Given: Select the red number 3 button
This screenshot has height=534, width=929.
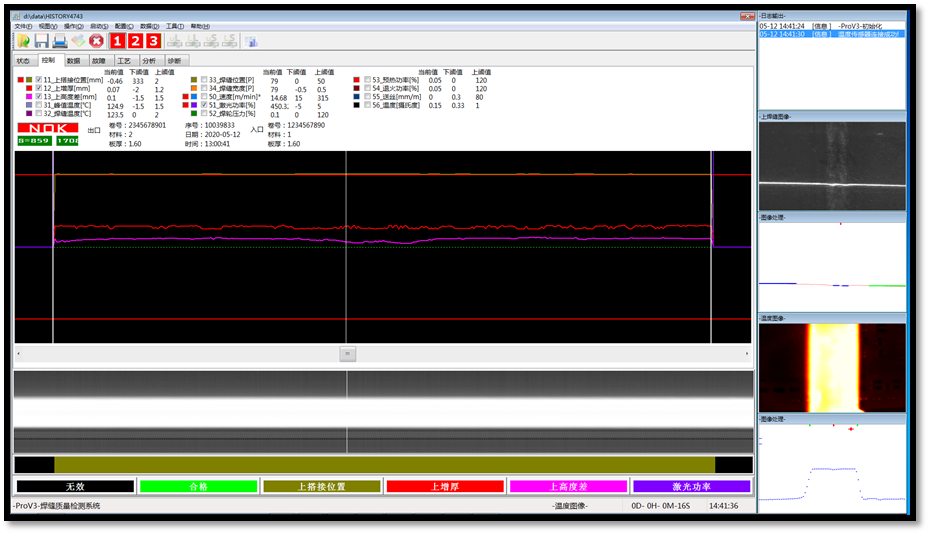Looking at the screenshot, I should (x=153, y=41).
